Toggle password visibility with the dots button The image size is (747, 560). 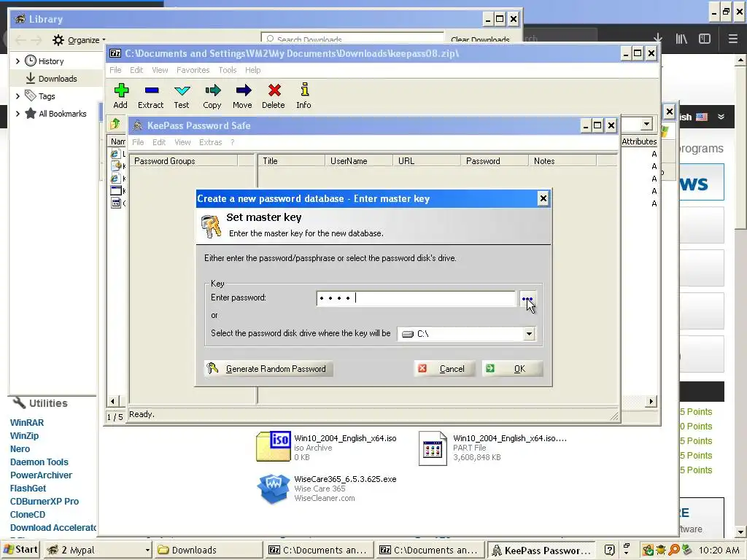pyautogui.click(x=527, y=299)
